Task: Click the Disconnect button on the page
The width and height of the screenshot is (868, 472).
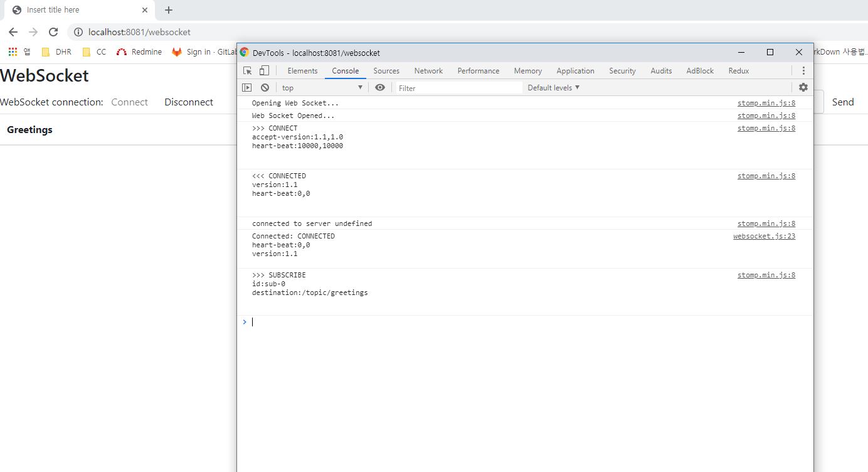Action: click(x=189, y=102)
